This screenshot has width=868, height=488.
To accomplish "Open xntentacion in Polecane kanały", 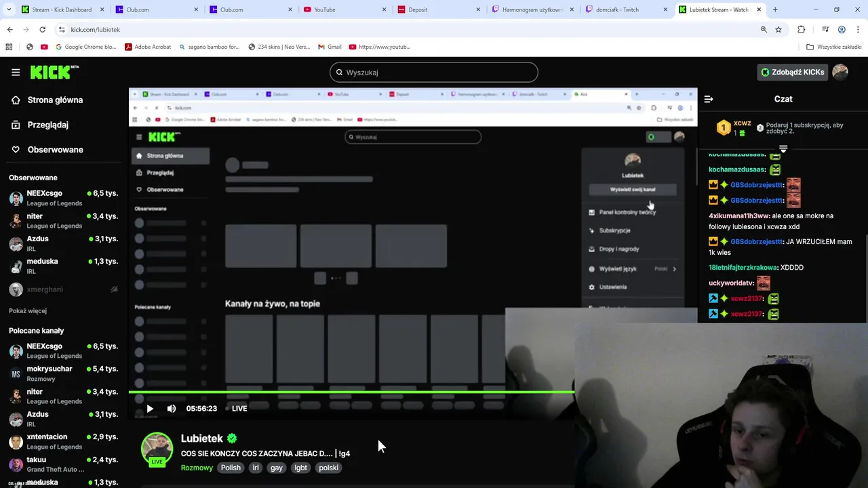I will [x=64, y=441].
